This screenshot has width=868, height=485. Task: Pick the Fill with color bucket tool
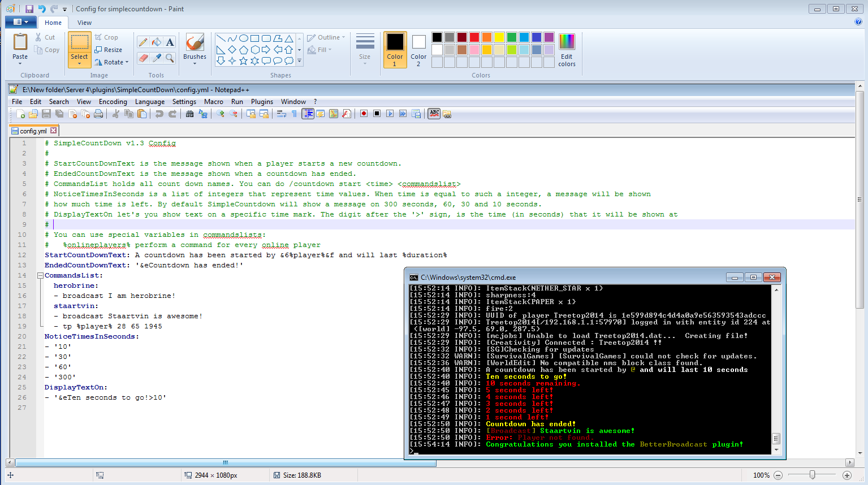tap(157, 42)
